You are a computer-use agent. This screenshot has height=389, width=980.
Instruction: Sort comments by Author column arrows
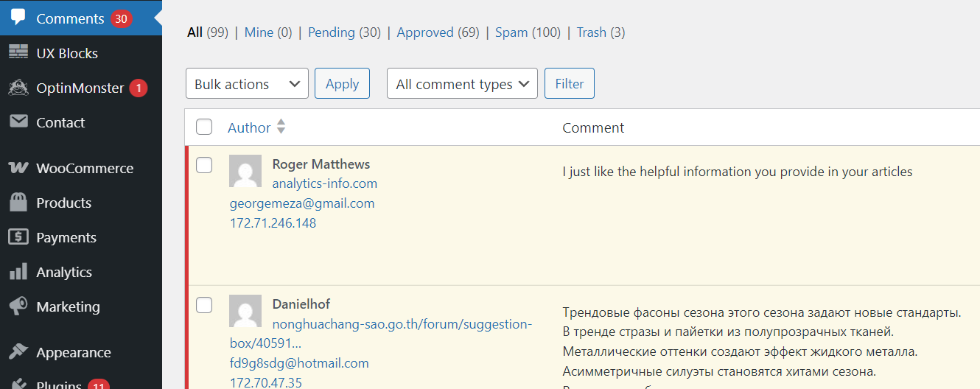281,127
